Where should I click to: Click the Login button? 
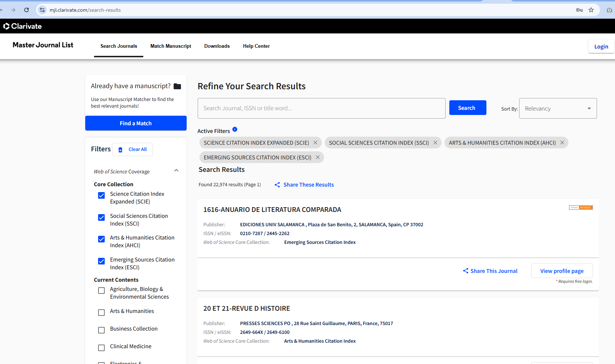coord(601,46)
